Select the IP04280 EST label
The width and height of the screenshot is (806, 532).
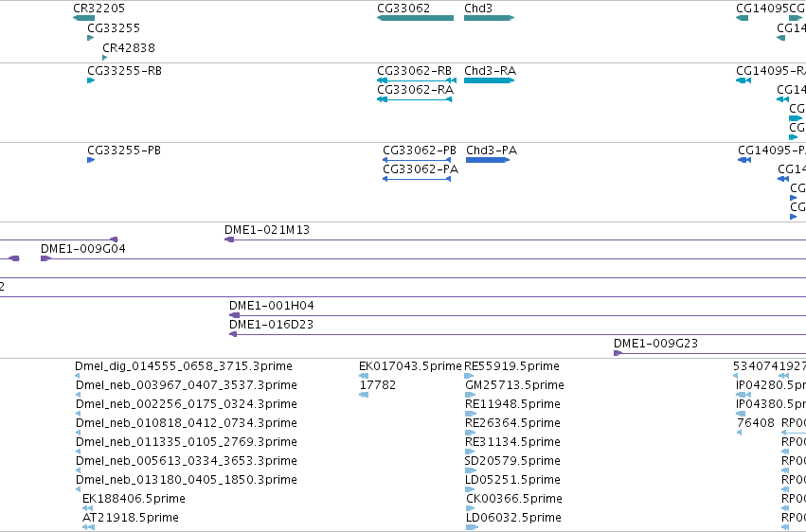771,385
